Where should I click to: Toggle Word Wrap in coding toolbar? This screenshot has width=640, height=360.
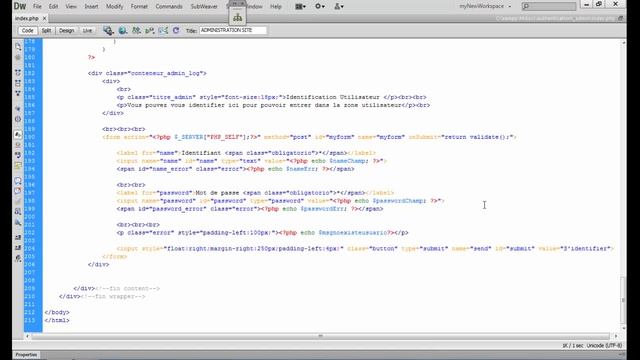click(18, 155)
